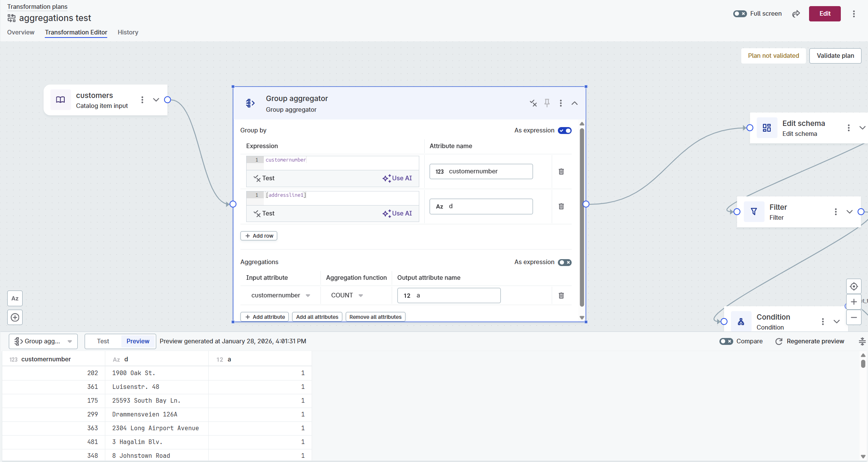Open the node selector dropdown in preview bar
This screenshot has width=868, height=462.
pyautogui.click(x=43, y=341)
